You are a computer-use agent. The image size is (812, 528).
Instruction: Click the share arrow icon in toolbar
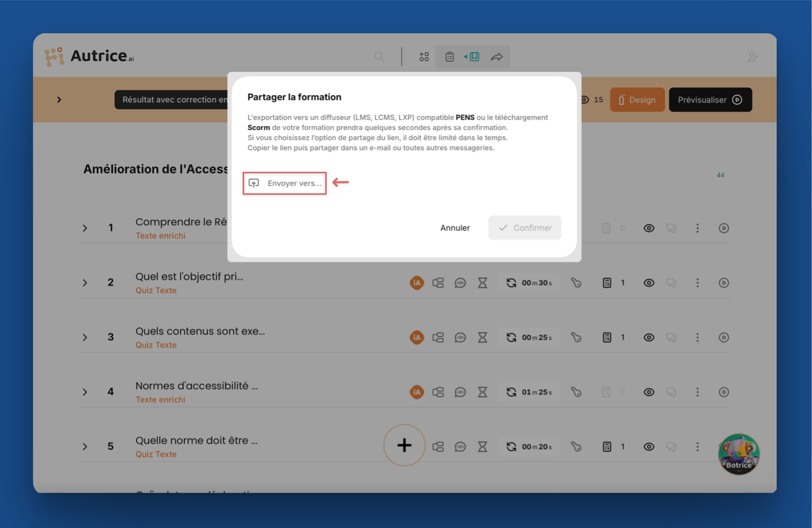coord(497,57)
